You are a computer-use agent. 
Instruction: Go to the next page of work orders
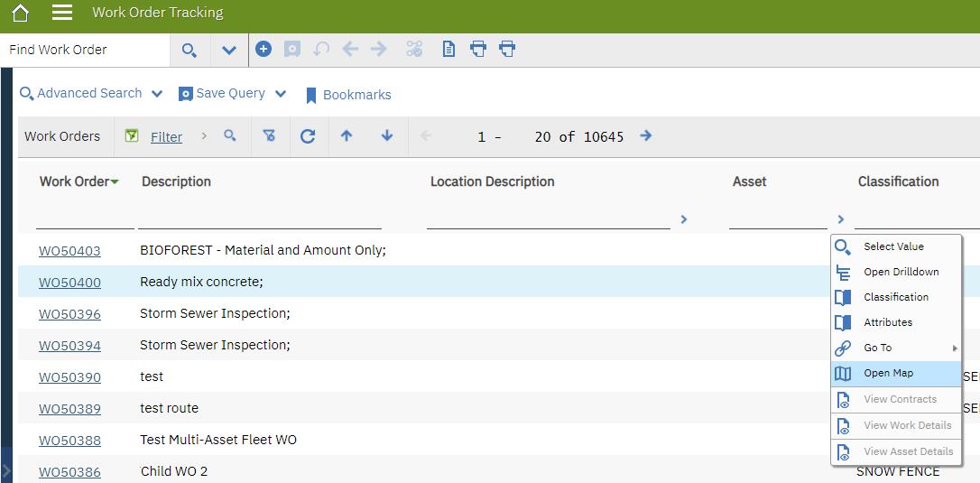pyautogui.click(x=646, y=135)
